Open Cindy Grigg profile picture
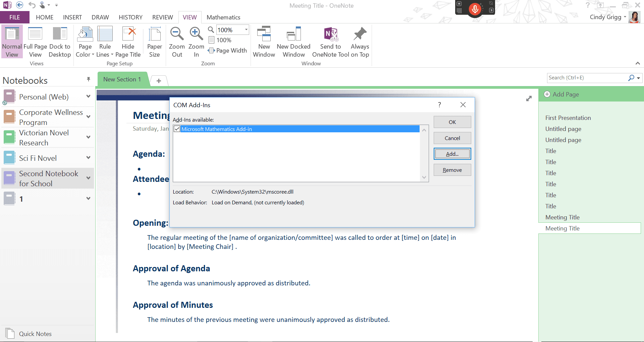The height and width of the screenshot is (342, 644). pyautogui.click(x=635, y=17)
